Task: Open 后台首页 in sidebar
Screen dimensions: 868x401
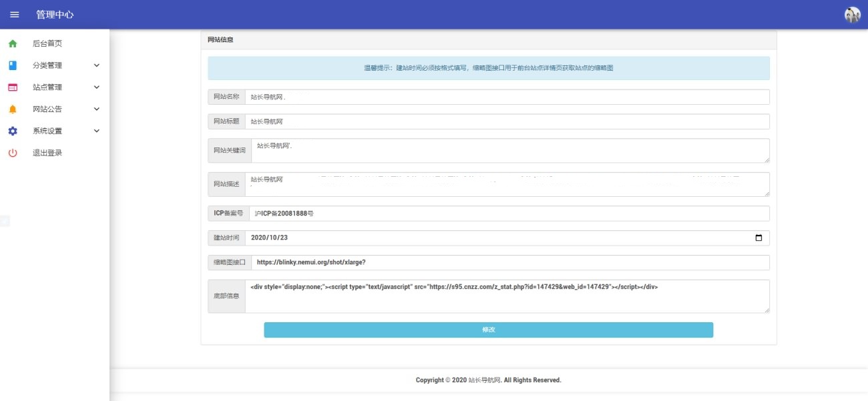Action: click(55, 43)
